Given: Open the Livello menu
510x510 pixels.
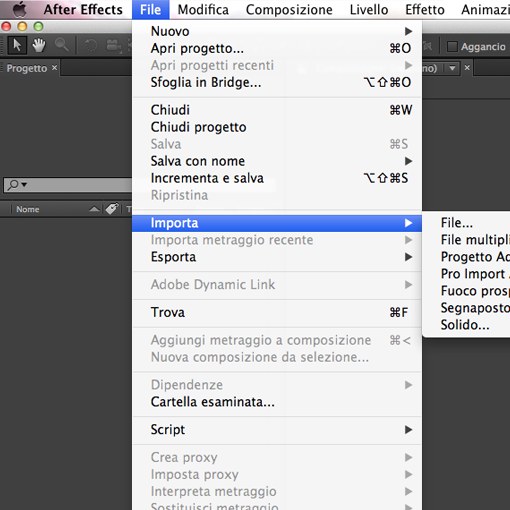Looking at the screenshot, I should 369,9.
